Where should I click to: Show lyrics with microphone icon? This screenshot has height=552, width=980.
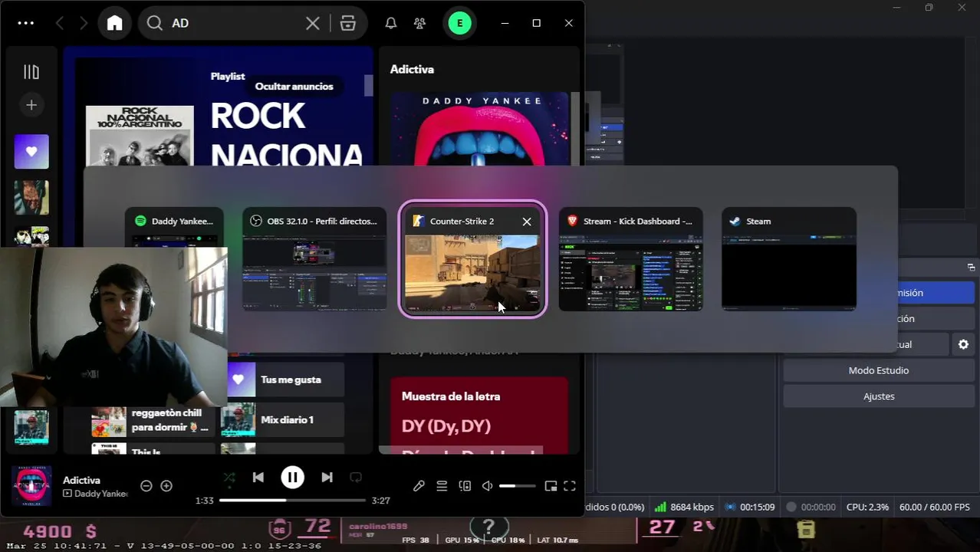(419, 486)
